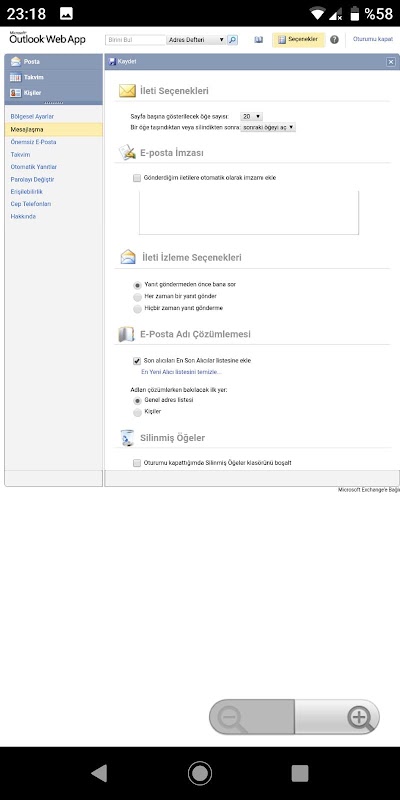The image size is (400, 800).
Task: Select the second 'Kişiler' radio button under name resolution
Action: click(x=137, y=412)
